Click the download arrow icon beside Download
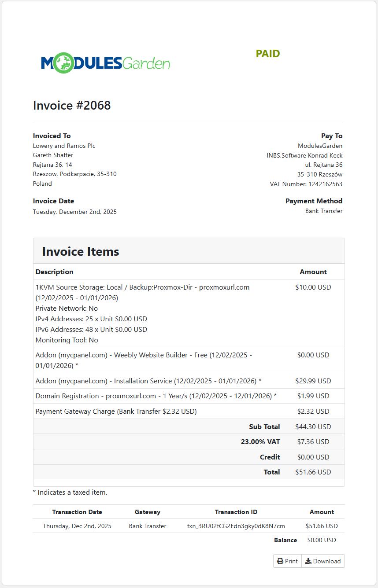Screen dimensions: 378x588 (310, 561)
